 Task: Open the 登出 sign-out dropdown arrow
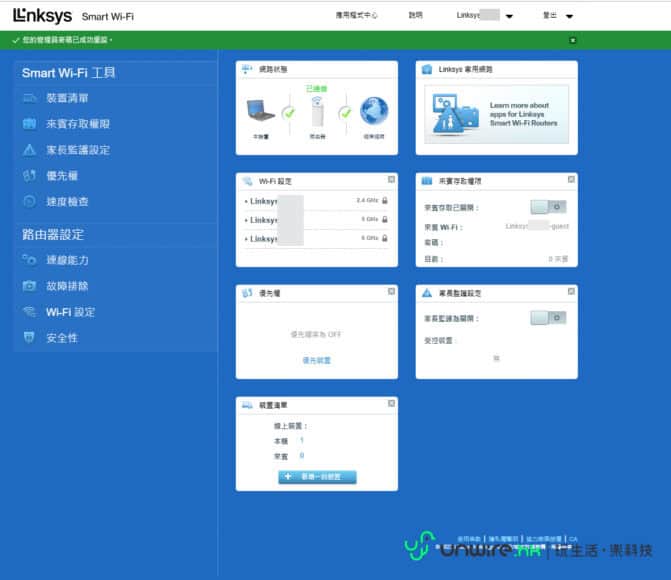pos(569,17)
